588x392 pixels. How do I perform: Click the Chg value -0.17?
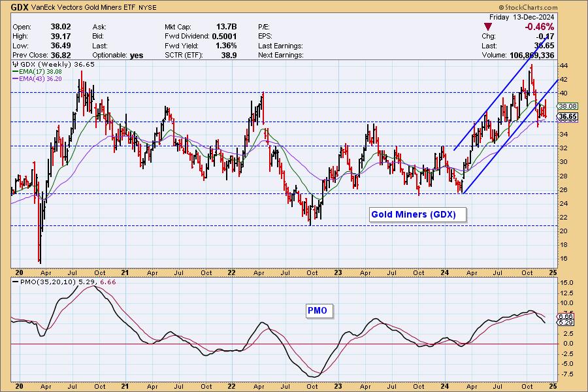546,37
